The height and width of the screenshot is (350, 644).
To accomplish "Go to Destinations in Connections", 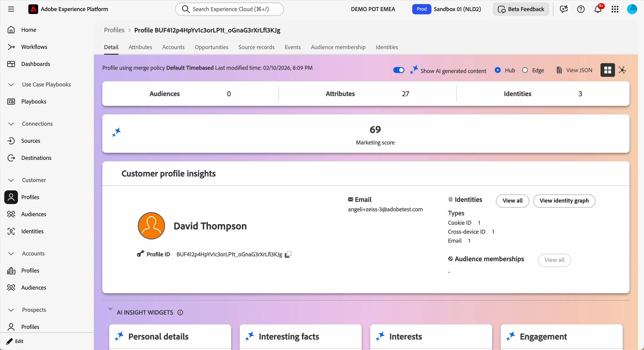I will click(36, 158).
